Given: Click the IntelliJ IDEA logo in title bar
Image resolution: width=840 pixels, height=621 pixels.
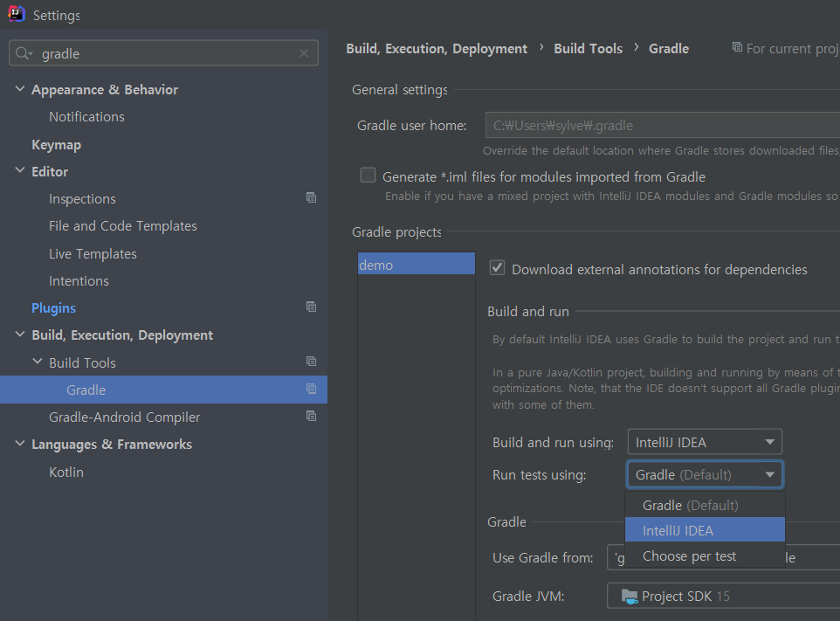Looking at the screenshot, I should pos(16,13).
